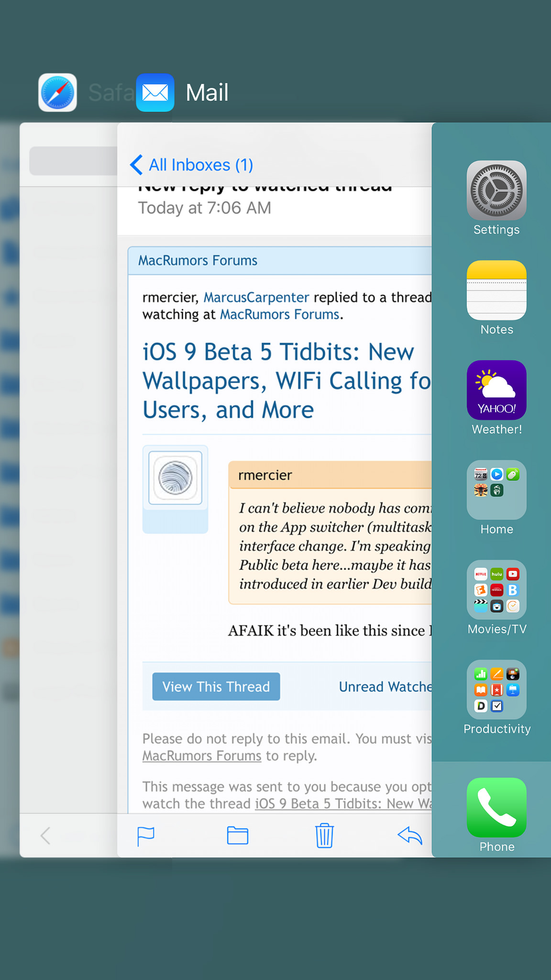Open the Unread Watched link
The height and width of the screenshot is (980, 551).
click(x=385, y=687)
